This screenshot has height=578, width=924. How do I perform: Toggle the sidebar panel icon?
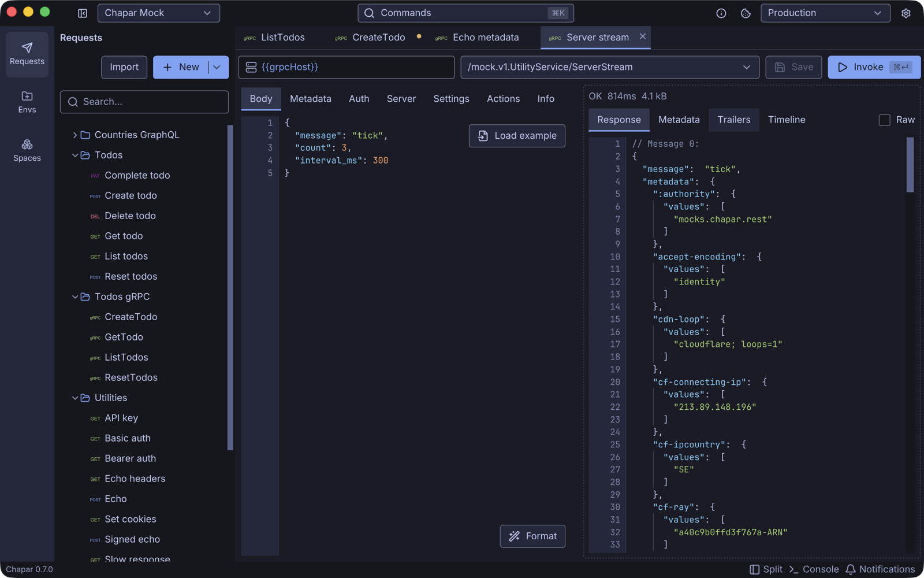click(x=83, y=13)
